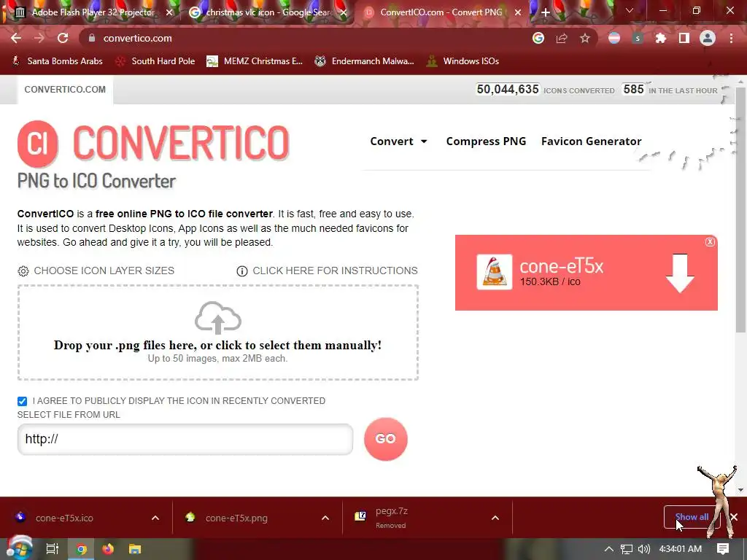Expand options for pegx.7z download
The height and width of the screenshot is (560, 747).
(495, 518)
